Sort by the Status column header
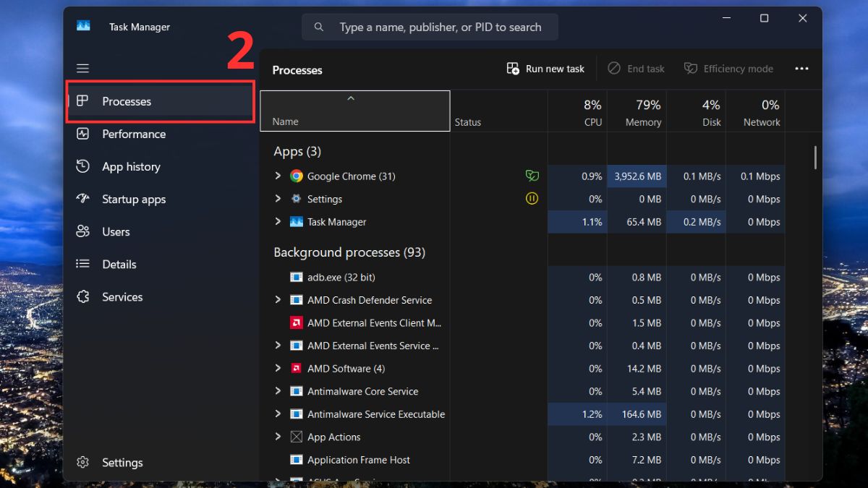Viewport: 868px width, 488px height. (x=498, y=111)
